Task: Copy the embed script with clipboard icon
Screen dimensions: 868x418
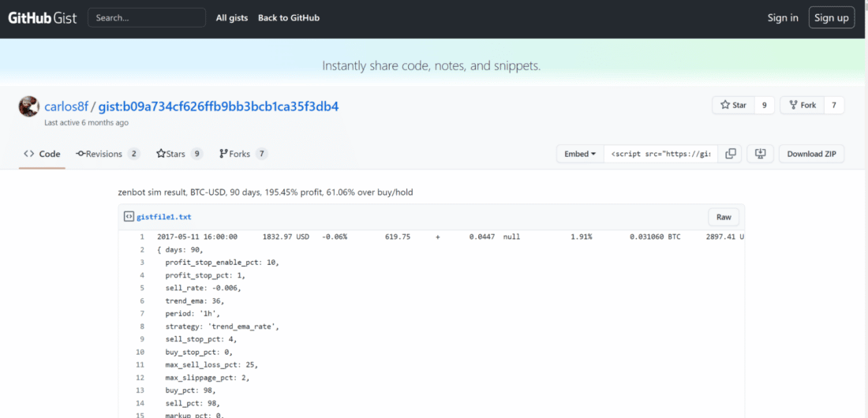Action: coord(731,154)
